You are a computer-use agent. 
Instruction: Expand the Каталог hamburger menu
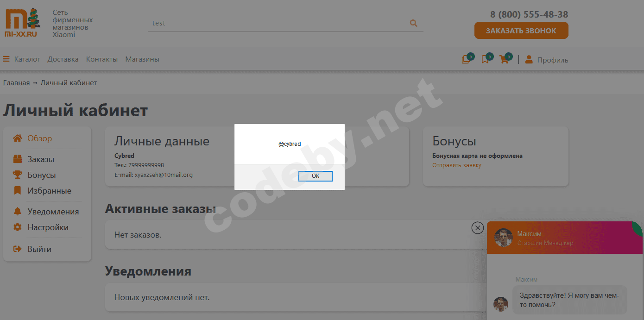coord(21,59)
